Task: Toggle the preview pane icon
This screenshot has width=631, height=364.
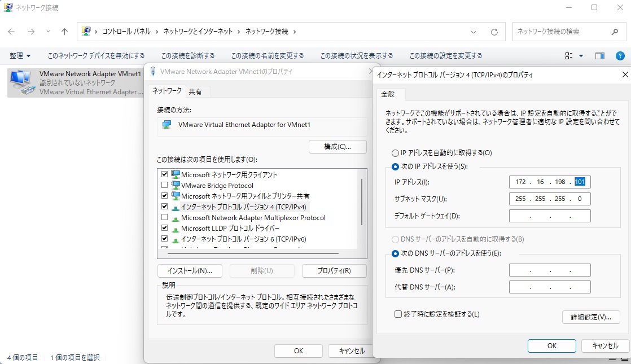Action: (x=599, y=56)
